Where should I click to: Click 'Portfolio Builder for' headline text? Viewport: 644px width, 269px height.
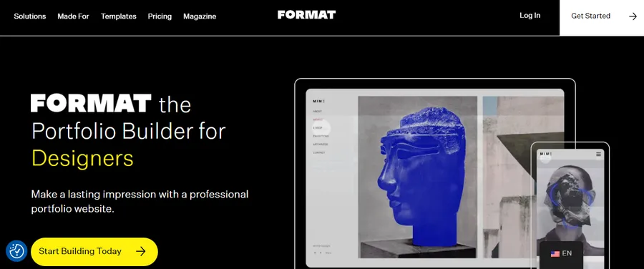pyautogui.click(x=129, y=132)
